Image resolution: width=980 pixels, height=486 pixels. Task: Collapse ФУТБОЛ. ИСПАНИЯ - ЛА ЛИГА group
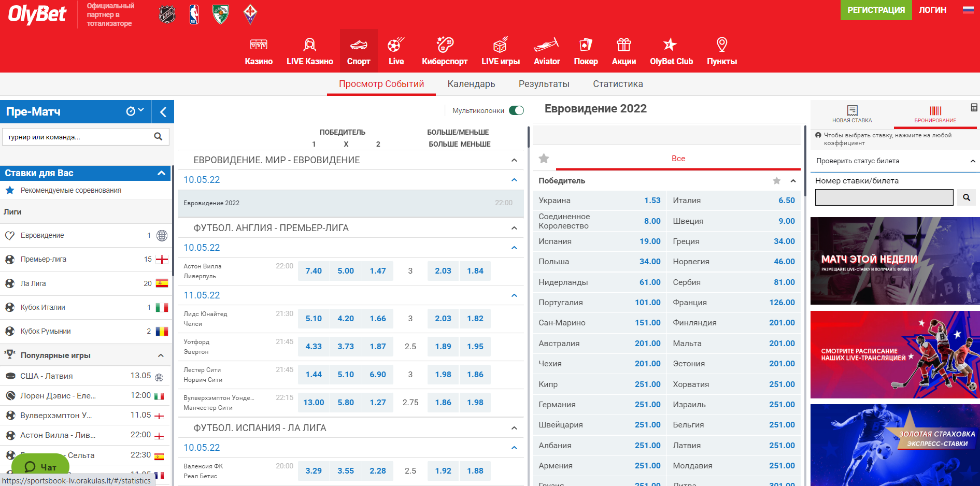tap(514, 428)
